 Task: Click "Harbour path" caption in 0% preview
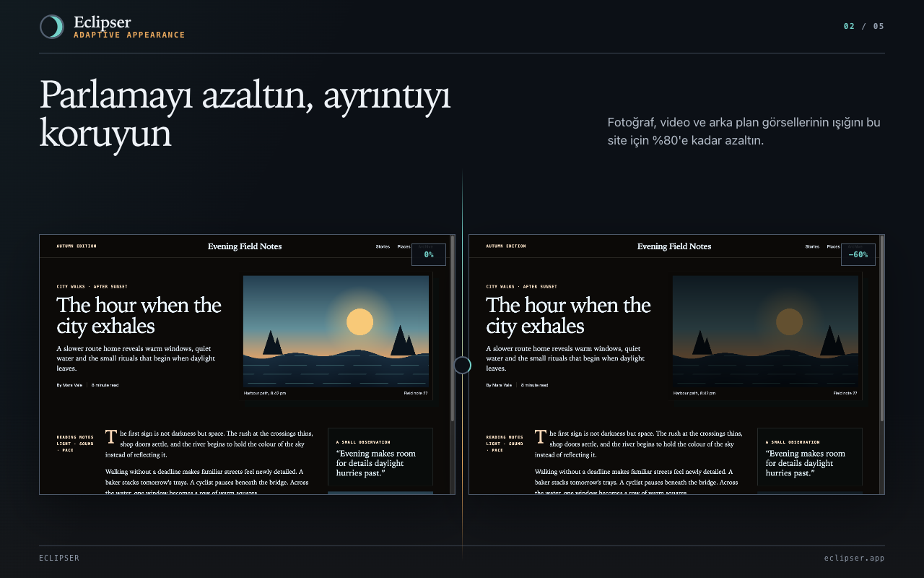tap(265, 393)
